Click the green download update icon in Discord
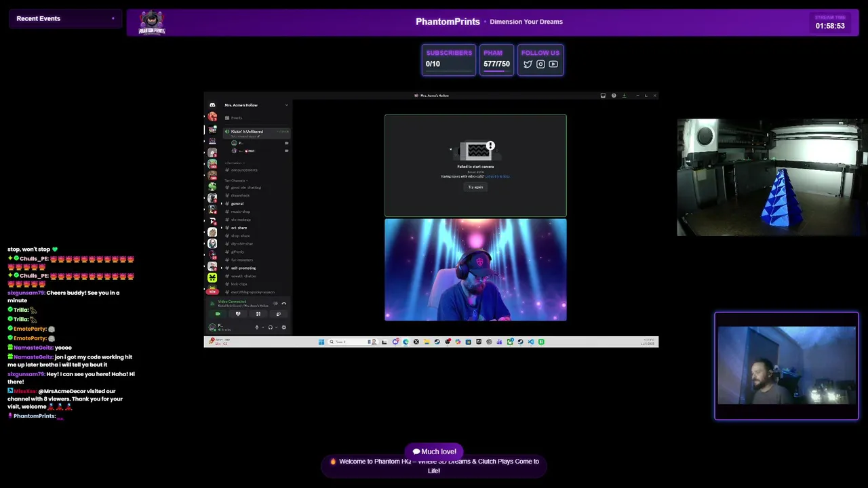The image size is (868, 488). click(x=625, y=96)
